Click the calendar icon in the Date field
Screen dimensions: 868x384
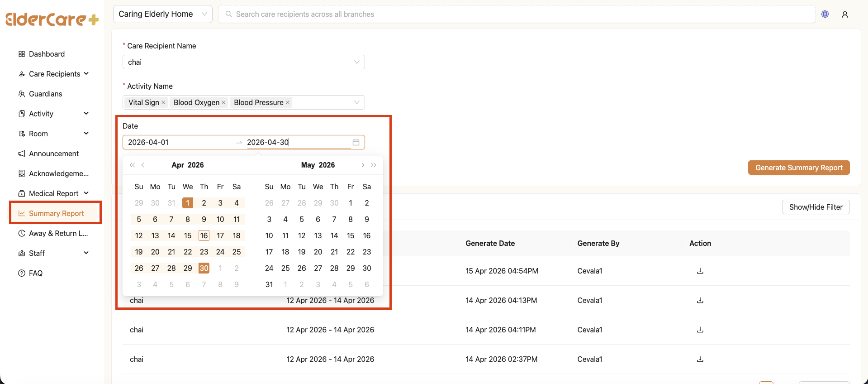(x=356, y=142)
